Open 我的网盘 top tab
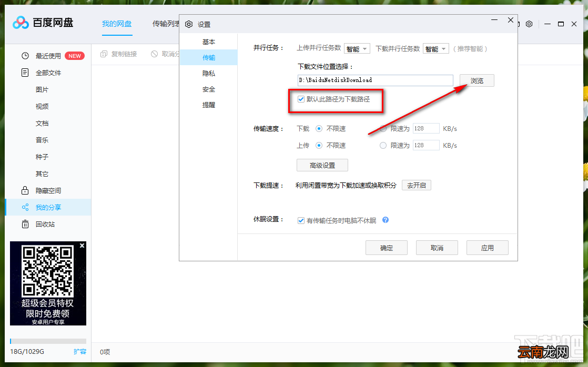Image resolution: width=588 pixels, height=367 pixels. pos(117,24)
